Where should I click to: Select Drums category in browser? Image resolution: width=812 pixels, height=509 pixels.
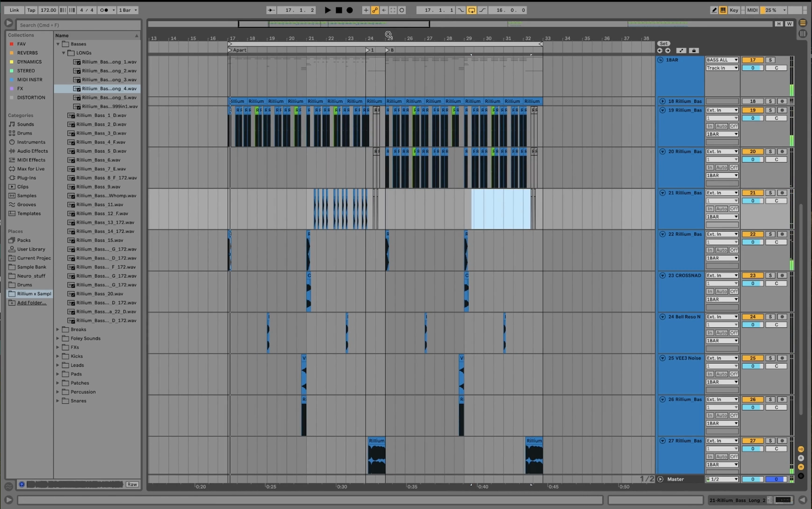(x=25, y=133)
